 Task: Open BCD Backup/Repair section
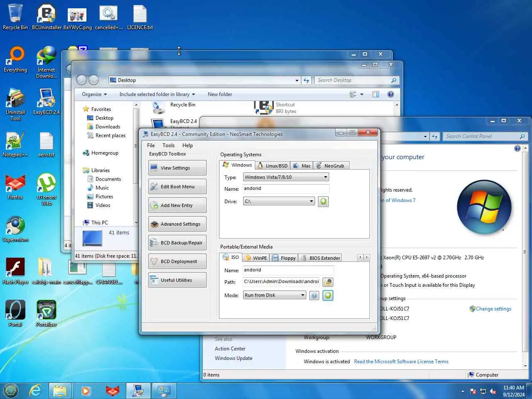(177, 243)
